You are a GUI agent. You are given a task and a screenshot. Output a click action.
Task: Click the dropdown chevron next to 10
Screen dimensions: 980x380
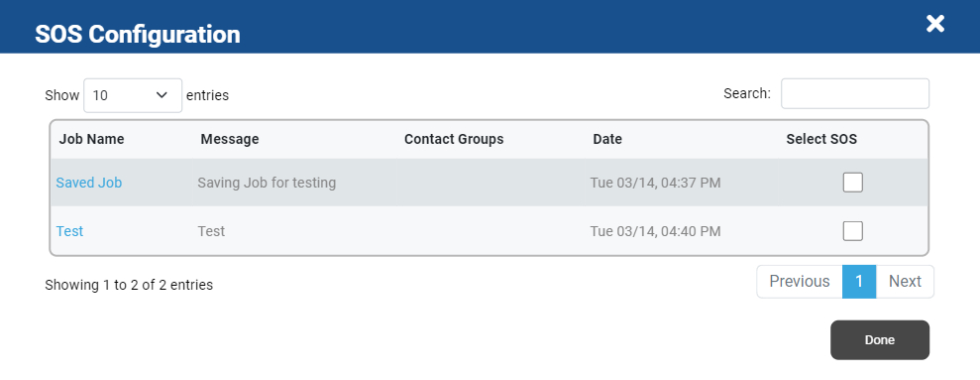(162, 95)
